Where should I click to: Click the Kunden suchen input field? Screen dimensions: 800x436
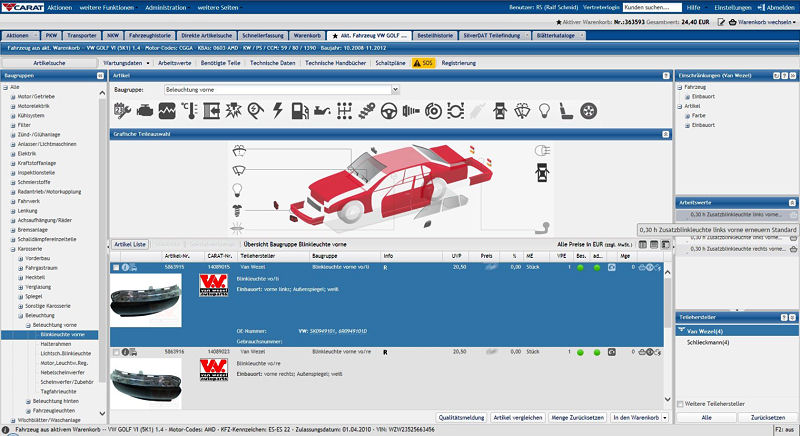(x=652, y=8)
